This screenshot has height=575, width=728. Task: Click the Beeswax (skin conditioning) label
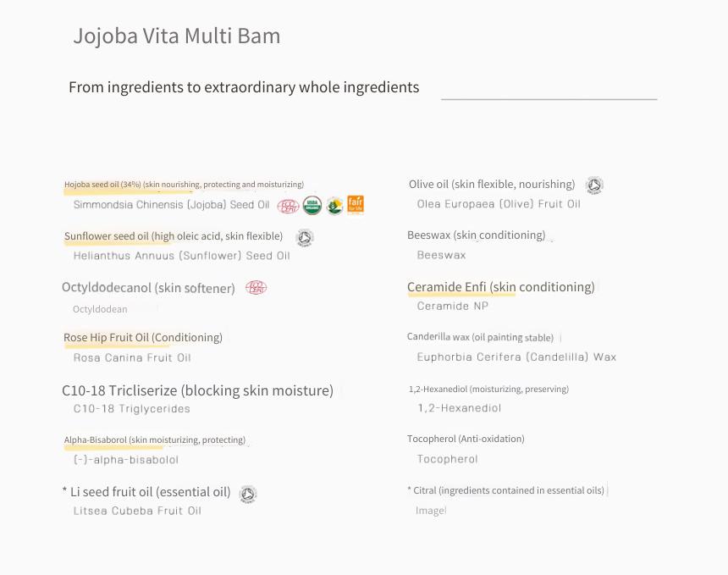pos(476,235)
